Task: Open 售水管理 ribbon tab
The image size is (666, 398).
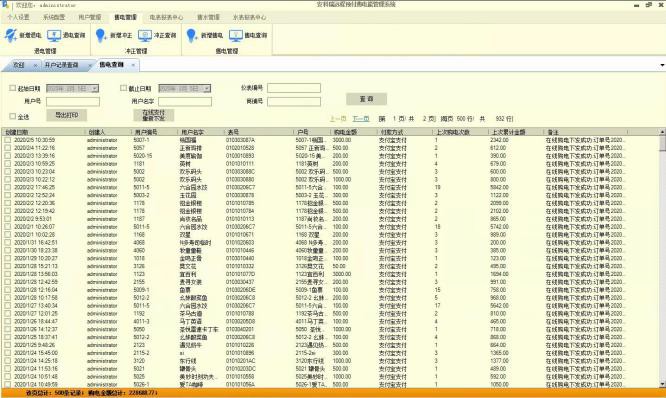Action: [208, 17]
